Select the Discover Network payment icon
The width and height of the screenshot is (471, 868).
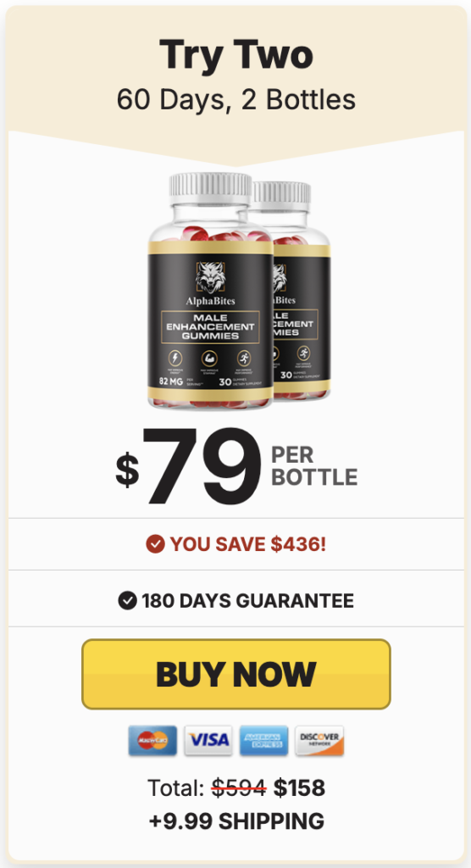click(319, 740)
